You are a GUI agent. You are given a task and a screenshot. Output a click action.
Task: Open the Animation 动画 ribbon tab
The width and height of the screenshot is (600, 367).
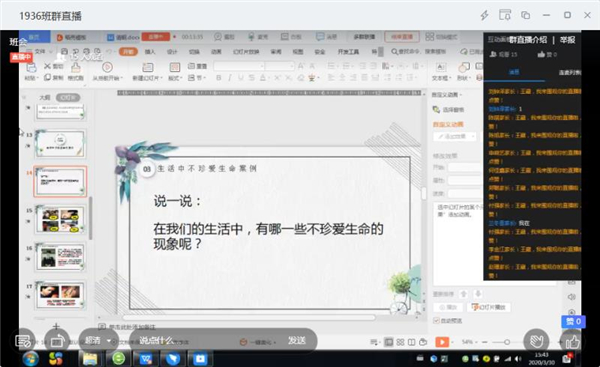(216, 51)
